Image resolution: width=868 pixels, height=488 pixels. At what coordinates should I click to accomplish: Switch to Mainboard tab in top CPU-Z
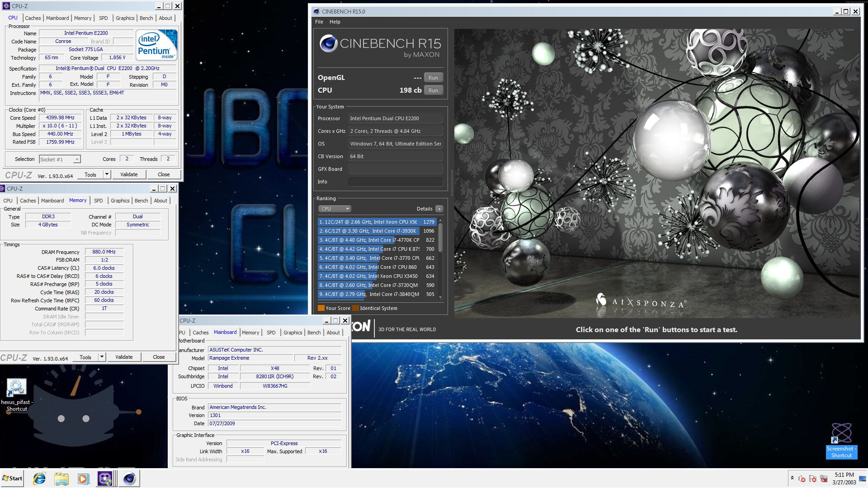click(x=57, y=18)
